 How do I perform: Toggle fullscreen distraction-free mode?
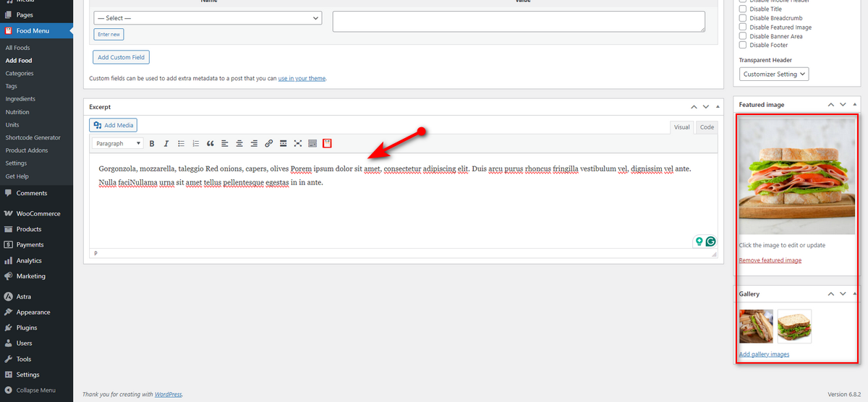click(x=298, y=144)
